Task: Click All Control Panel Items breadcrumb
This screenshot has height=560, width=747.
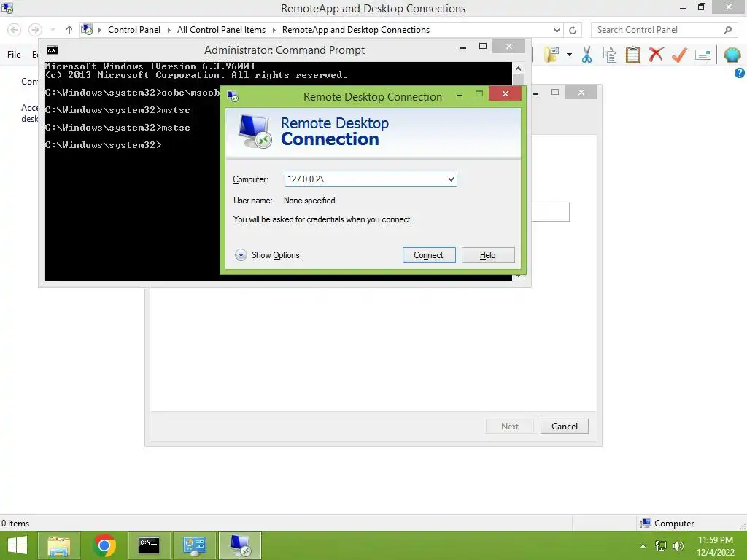Action: point(221,29)
